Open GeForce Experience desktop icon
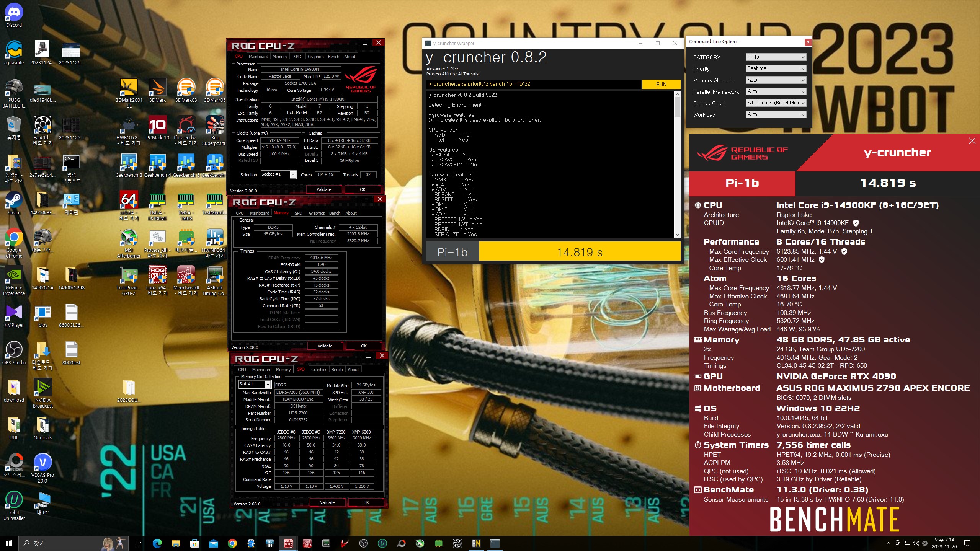The width and height of the screenshot is (980, 551). (x=14, y=281)
